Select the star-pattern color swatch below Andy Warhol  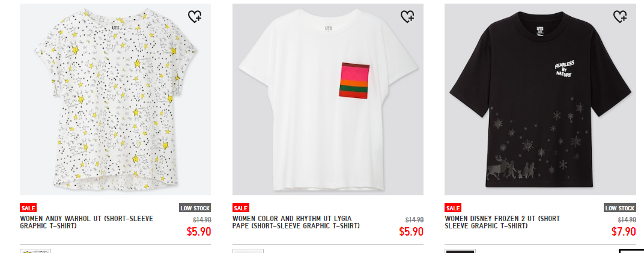35,251
